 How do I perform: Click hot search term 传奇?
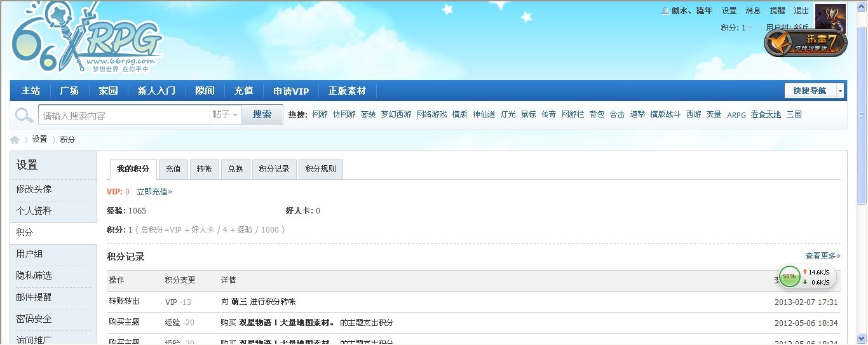548,115
